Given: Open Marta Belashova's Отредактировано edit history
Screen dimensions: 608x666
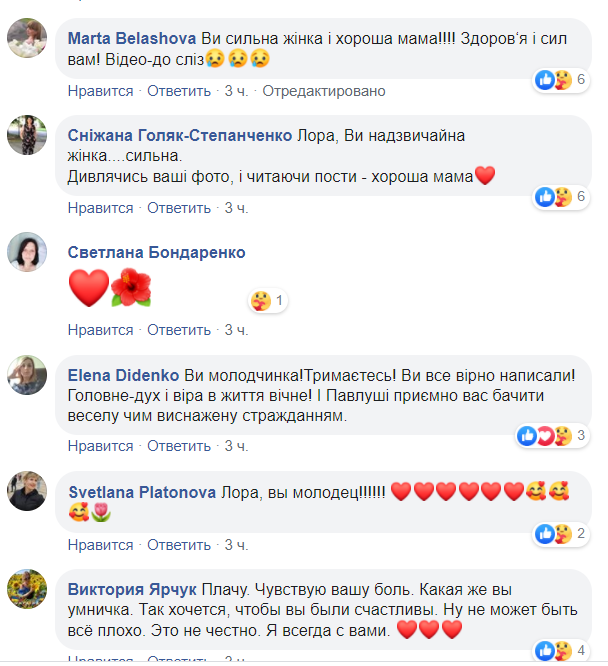Looking at the screenshot, I should (324, 91).
